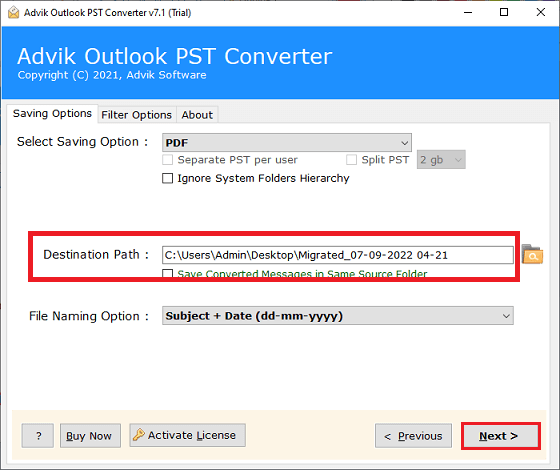This screenshot has height=470, width=560.
Task: Click into the Destination Path field
Action: coord(338,255)
